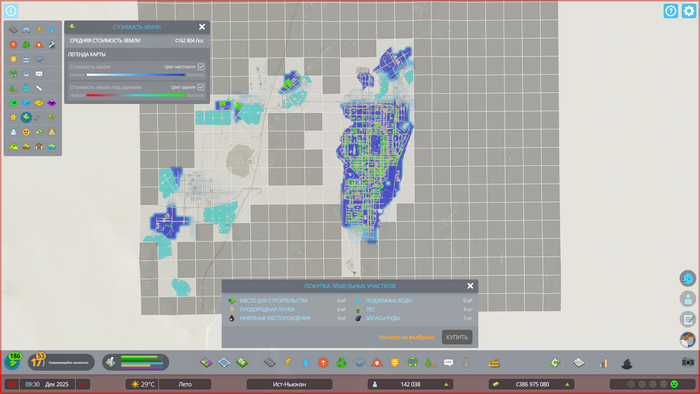Click the zones tool in bottom toolbar
This screenshot has height=394, width=700.
(x=206, y=362)
